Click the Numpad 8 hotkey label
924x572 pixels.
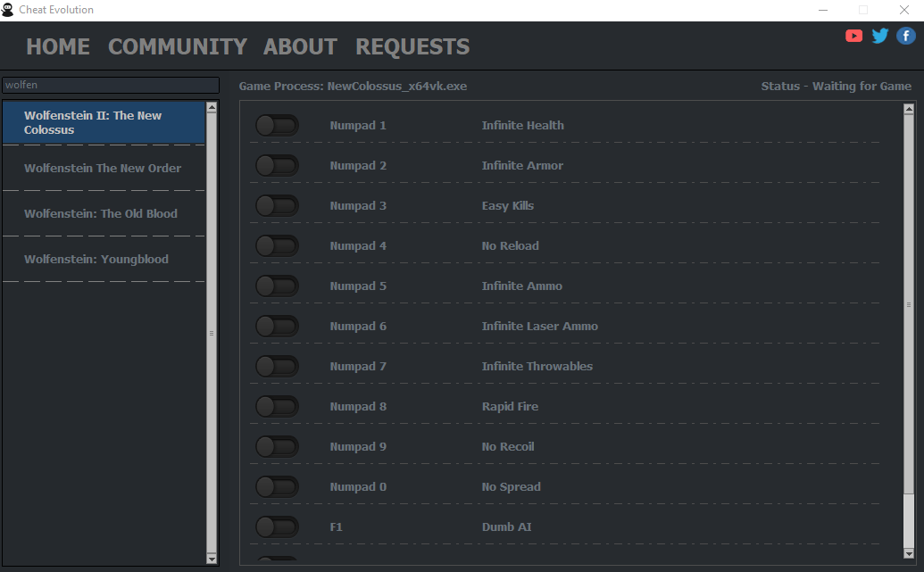tap(358, 406)
